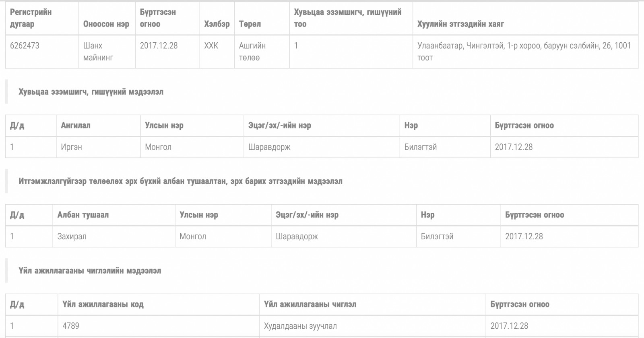Click registration number 6262473
Viewport: 644px width, 338px height.
(x=25, y=46)
